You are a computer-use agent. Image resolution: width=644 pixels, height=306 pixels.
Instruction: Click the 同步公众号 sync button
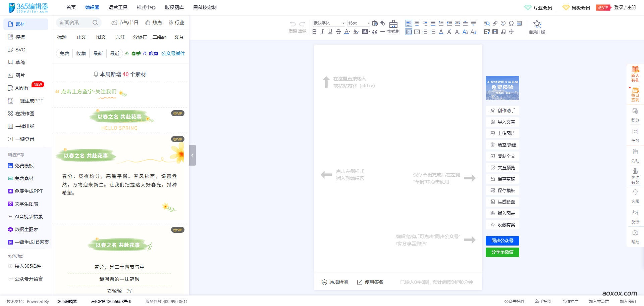502,241
